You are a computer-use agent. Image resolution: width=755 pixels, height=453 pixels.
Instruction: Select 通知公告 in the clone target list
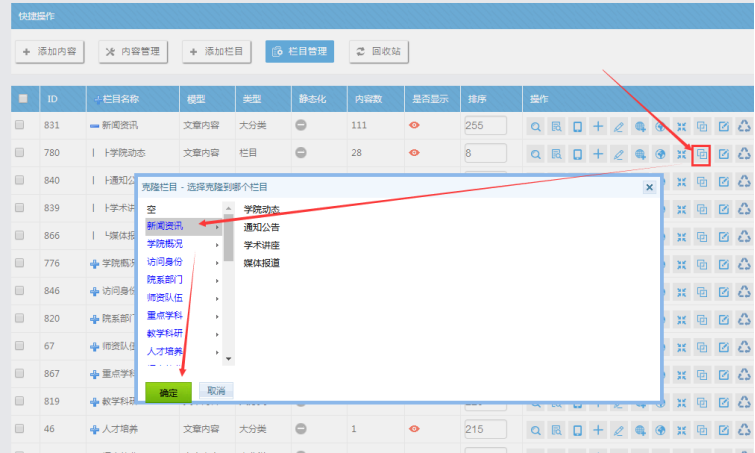coord(261,227)
